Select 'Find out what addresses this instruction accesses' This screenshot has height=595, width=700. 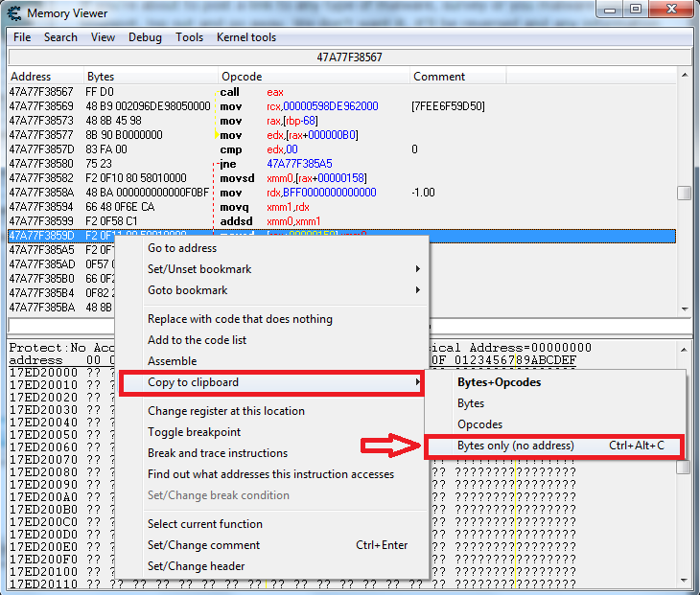pyautogui.click(x=270, y=474)
